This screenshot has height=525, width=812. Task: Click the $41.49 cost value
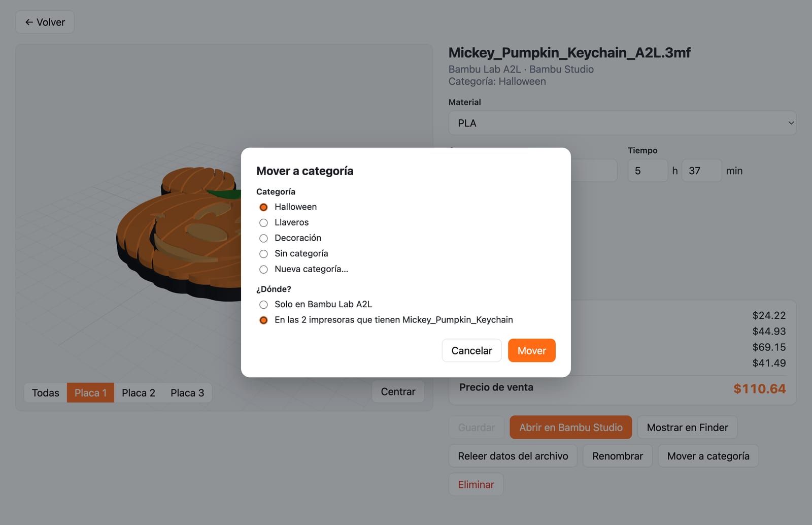point(769,363)
